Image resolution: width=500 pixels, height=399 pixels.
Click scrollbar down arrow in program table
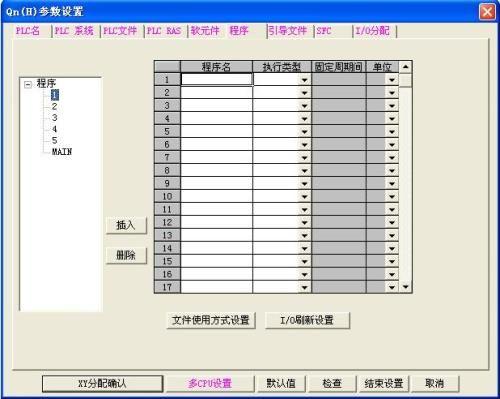pyautogui.click(x=405, y=287)
